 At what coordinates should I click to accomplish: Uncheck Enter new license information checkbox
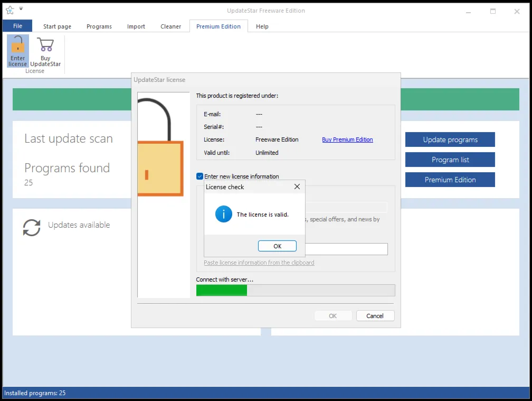point(199,176)
